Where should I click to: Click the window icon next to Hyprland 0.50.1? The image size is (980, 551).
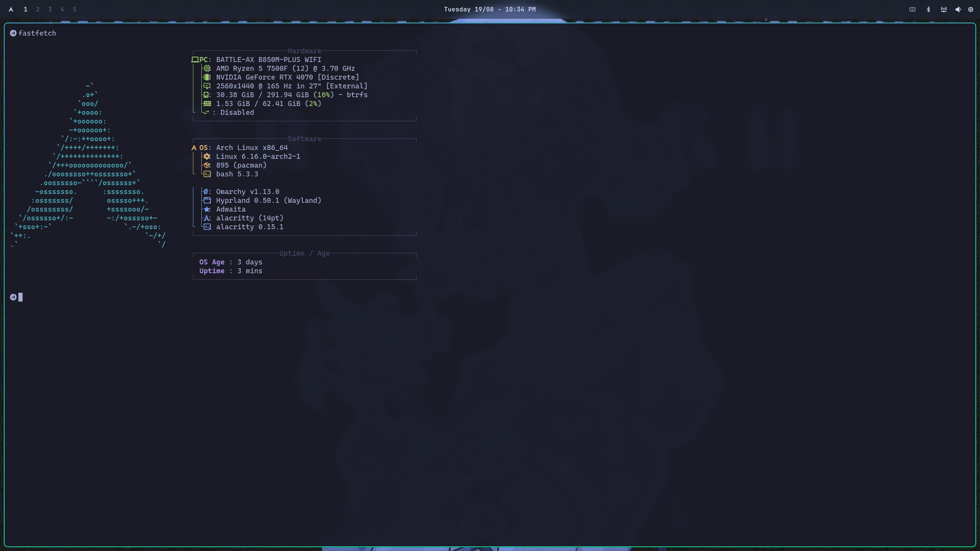pos(207,201)
